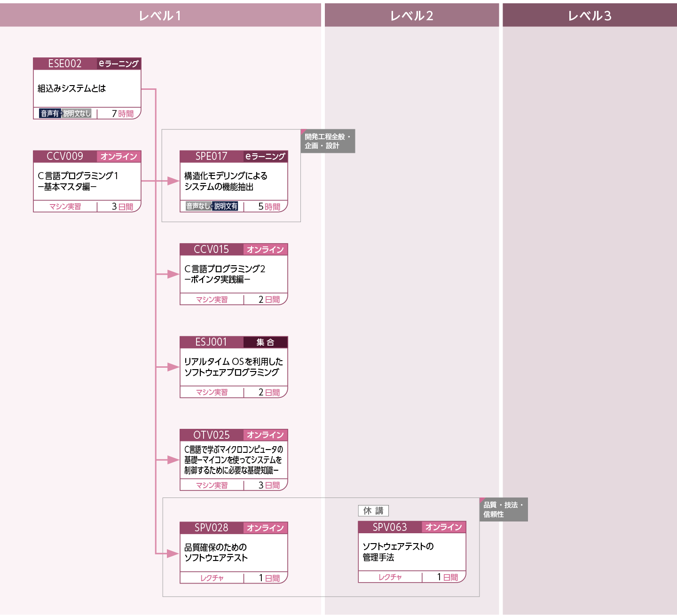Open the CCV009 course card
This screenshot has width=677, height=616.
[87, 182]
